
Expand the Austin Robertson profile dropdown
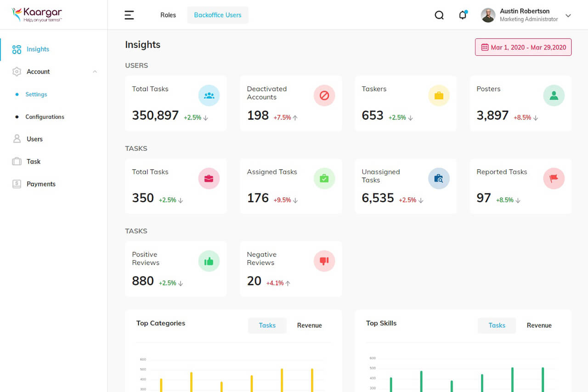click(x=568, y=15)
